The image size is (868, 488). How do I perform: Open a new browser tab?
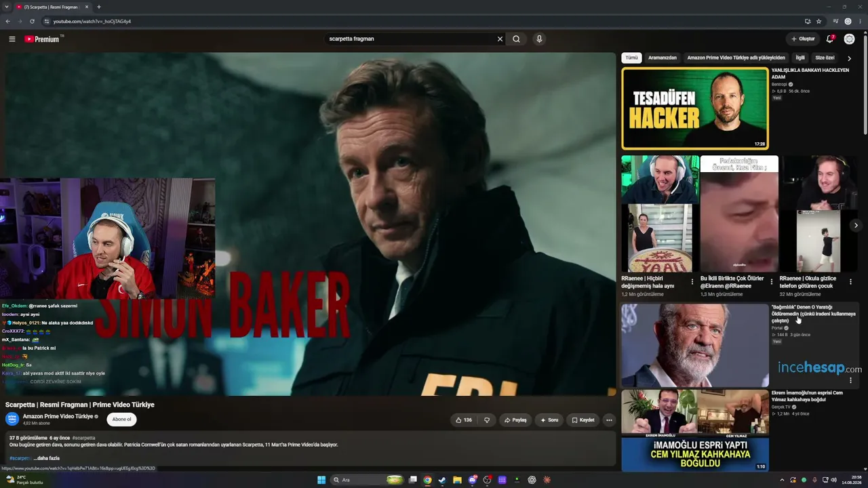pyautogui.click(x=99, y=7)
